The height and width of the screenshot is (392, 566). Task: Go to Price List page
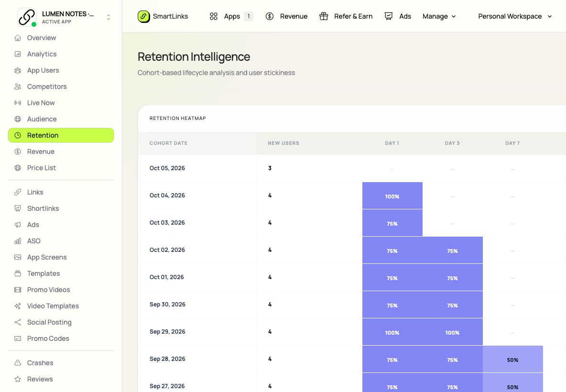61,167
